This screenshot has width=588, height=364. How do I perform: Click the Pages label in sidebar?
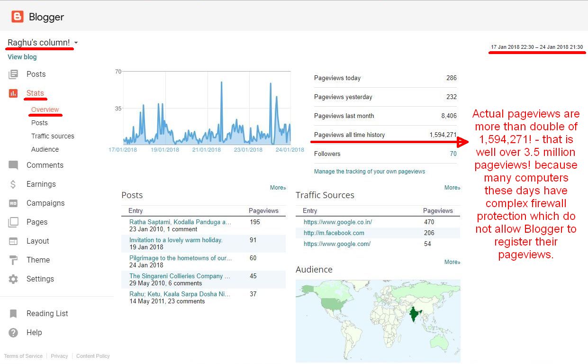(37, 222)
